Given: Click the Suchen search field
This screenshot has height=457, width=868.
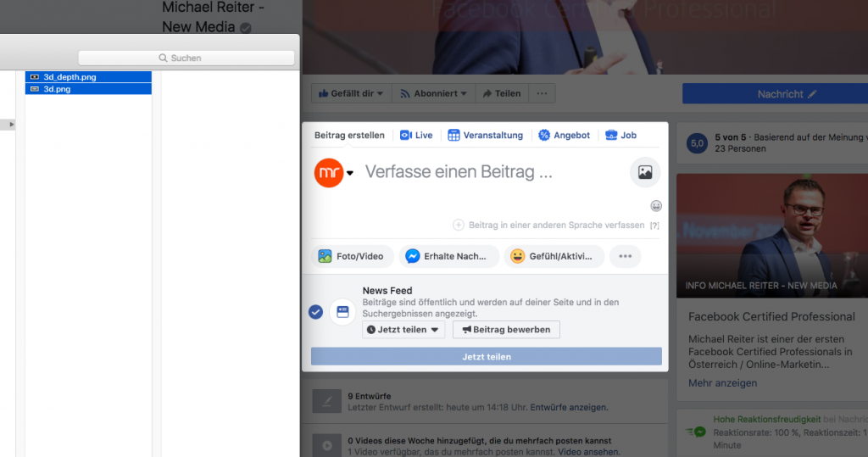Looking at the screenshot, I should (x=186, y=58).
